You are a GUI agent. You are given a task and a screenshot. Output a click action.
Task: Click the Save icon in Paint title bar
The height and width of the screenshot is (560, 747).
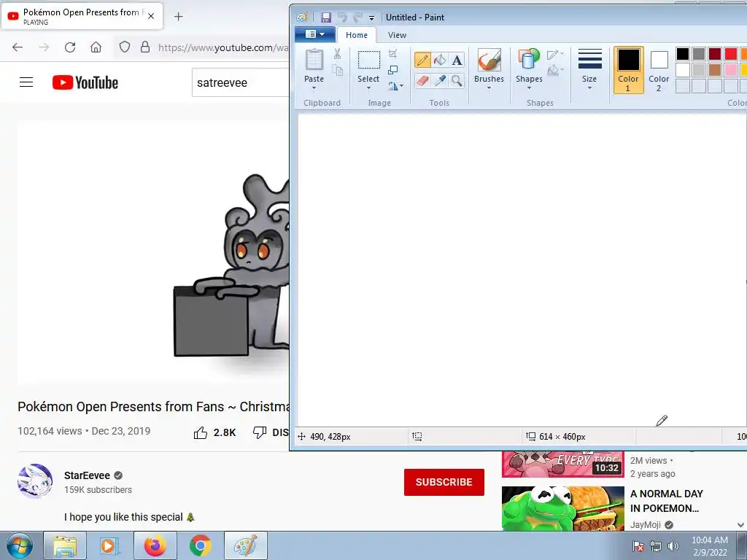tap(326, 17)
